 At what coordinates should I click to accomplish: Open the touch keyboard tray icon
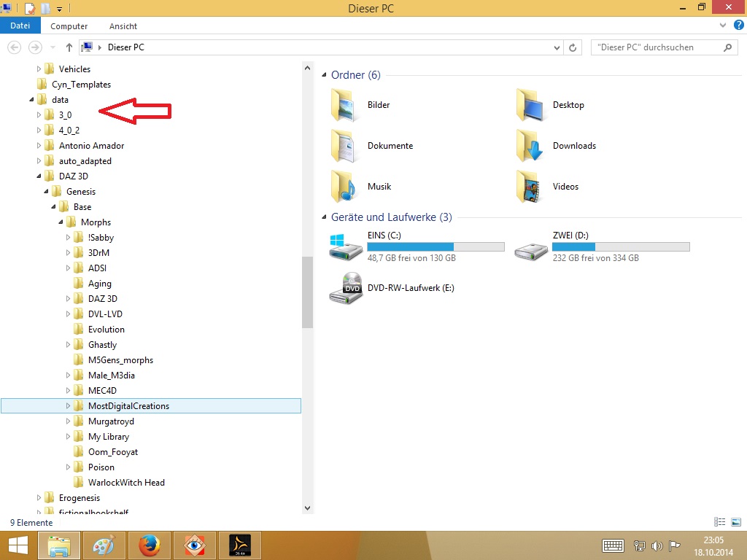click(613, 545)
